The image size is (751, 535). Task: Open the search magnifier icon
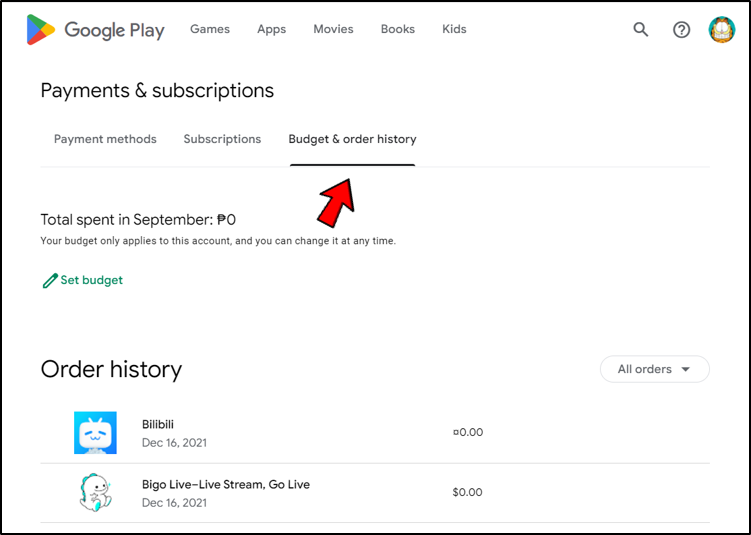click(x=641, y=30)
